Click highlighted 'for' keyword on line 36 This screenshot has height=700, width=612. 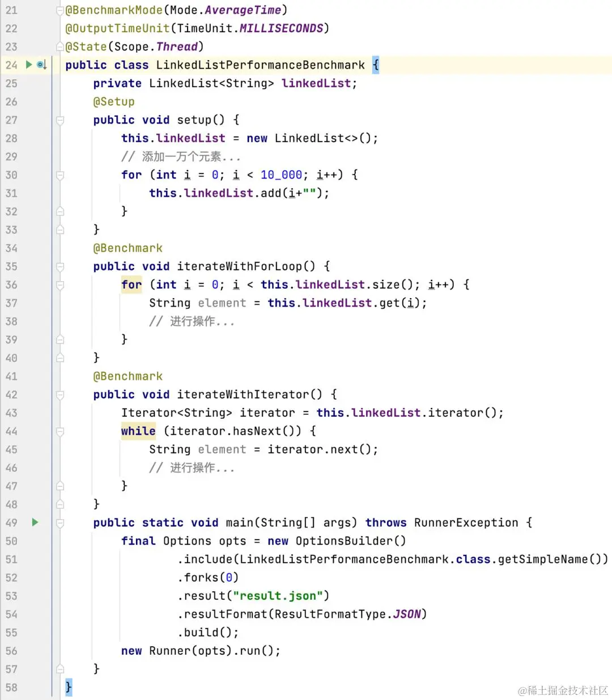(131, 285)
